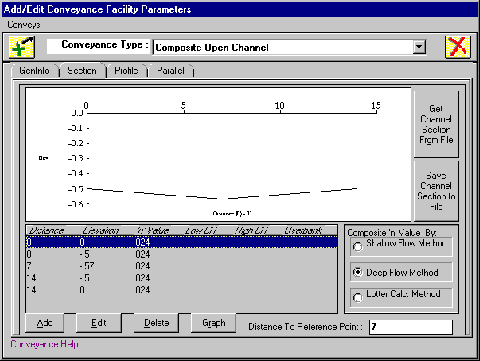The width and height of the screenshot is (480, 361).
Task: Click the Edit button
Action: tap(99, 323)
